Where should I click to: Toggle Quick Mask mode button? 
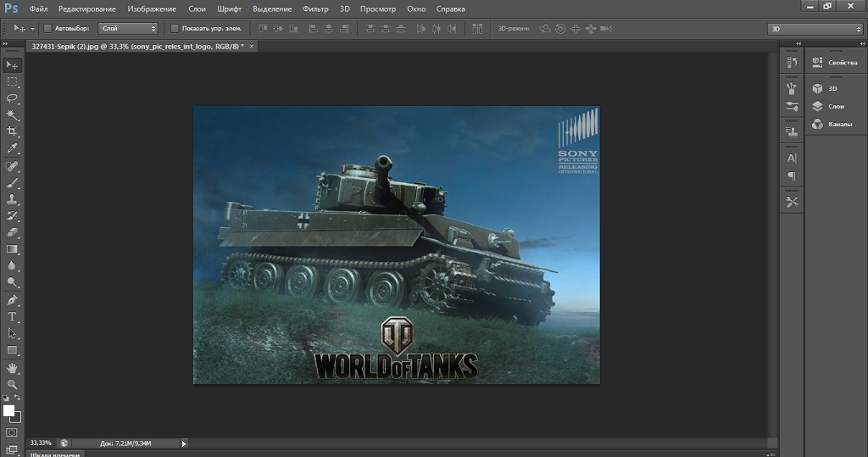coord(12,432)
